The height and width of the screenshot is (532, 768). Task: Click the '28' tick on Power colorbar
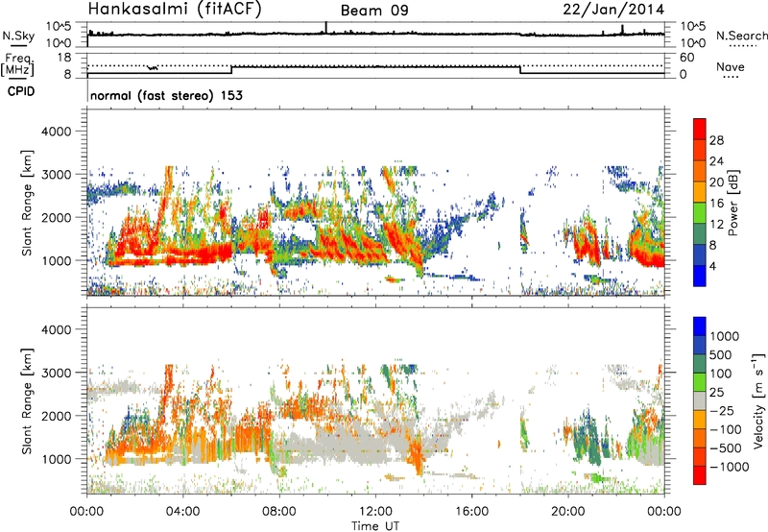click(x=716, y=140)
